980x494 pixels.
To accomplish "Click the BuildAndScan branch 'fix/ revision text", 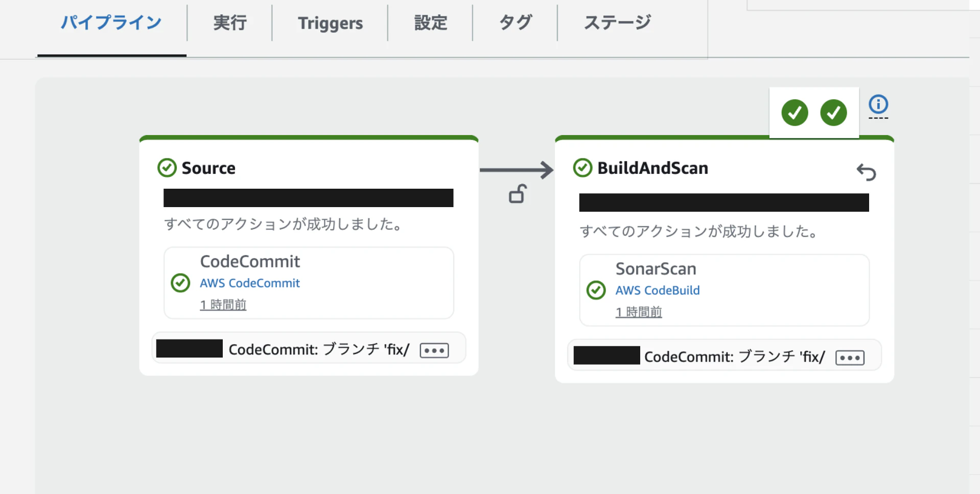I will (735, 356).
